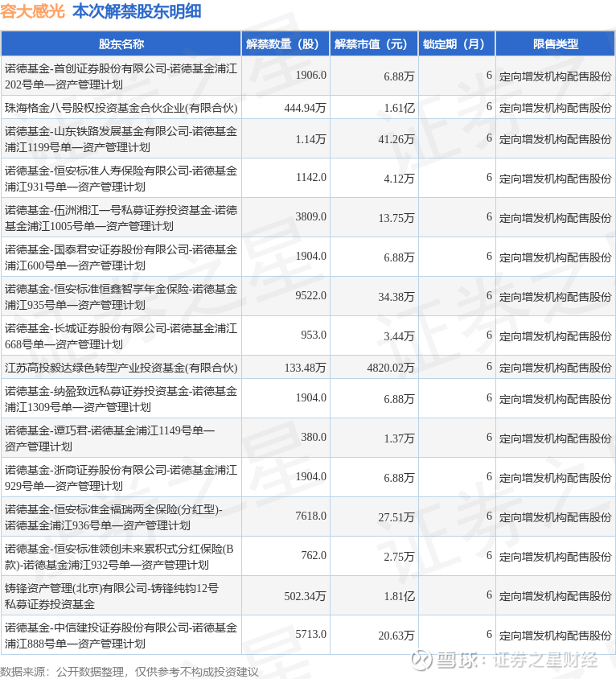
Task: Click the market value 4.12万
Action: (x=399, y=179)
